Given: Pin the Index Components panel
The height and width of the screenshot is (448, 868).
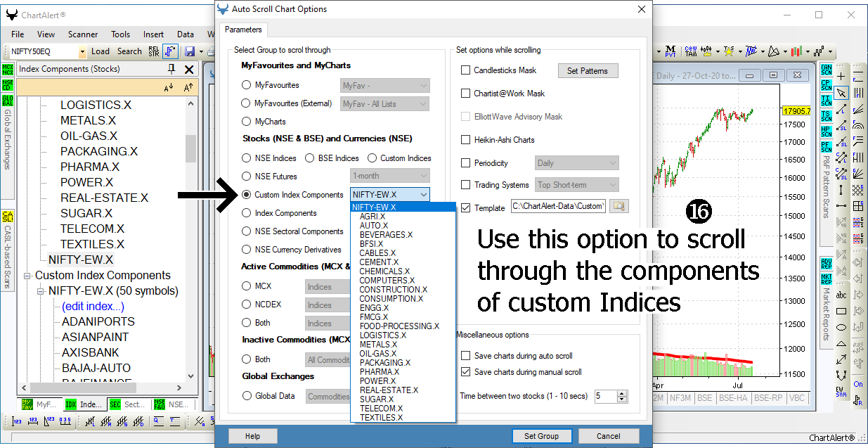Looking at the screenshot, I should pos(171,69).
